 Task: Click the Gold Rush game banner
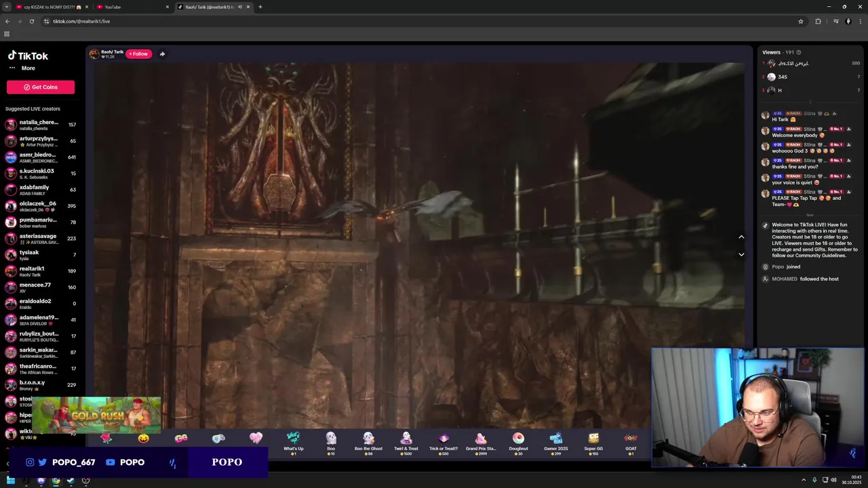pos(96,415)
